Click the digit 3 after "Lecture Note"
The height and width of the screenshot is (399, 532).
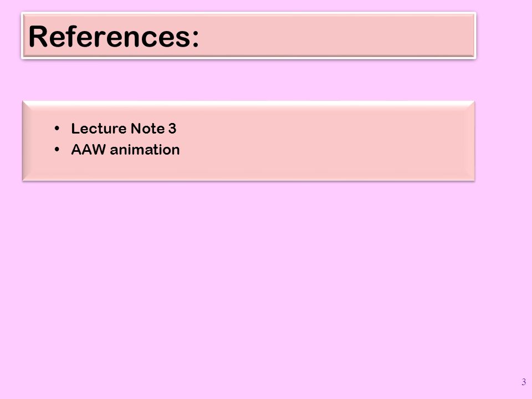tap(172, 129)
